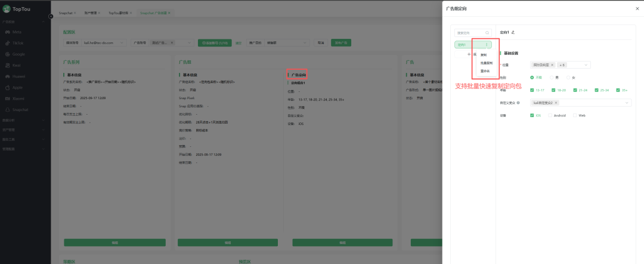Choose 重命名 from the targeting menu
Viewport: 644px width, 264px height.
(x=485, y=71)
